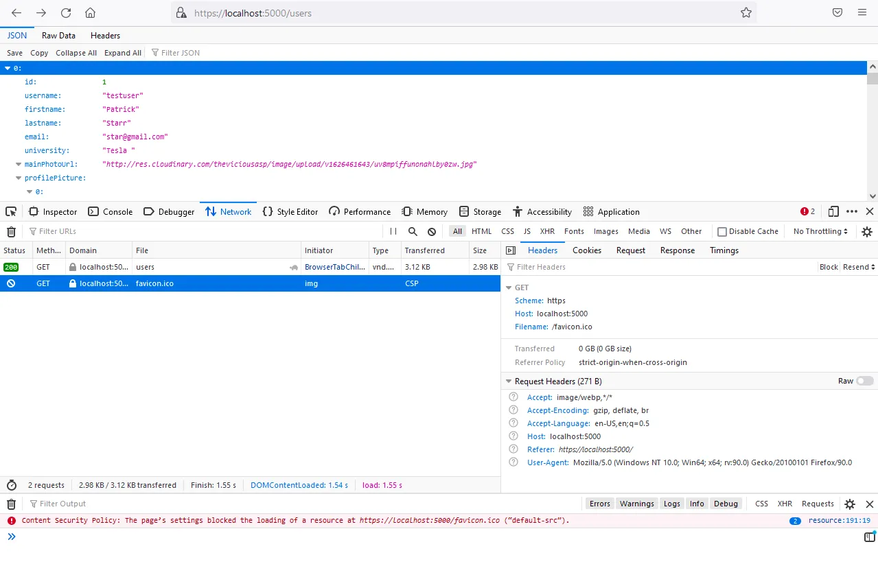This screenshot has width=878, height=588.
Task: Filter network requests by XHR type
Action: click(547, 232)
